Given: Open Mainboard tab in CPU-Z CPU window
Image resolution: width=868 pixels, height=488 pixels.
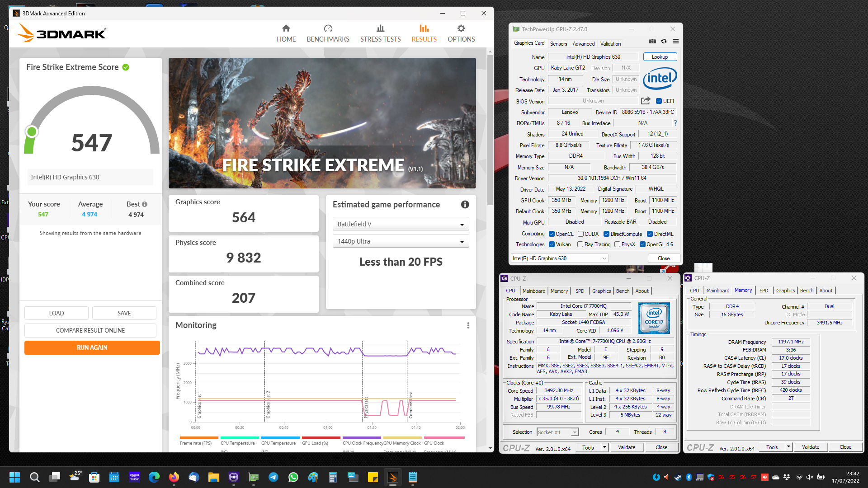Looking at the screenshot, I should [533, 291].
